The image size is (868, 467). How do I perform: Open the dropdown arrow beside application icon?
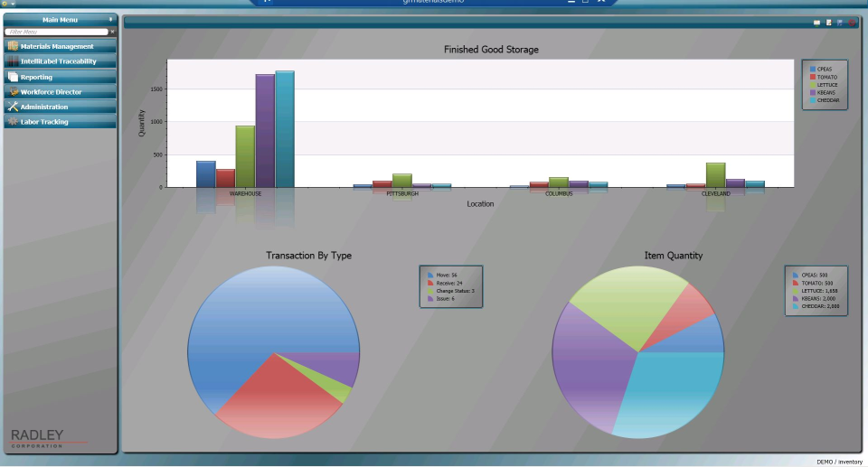click(13, 4)
